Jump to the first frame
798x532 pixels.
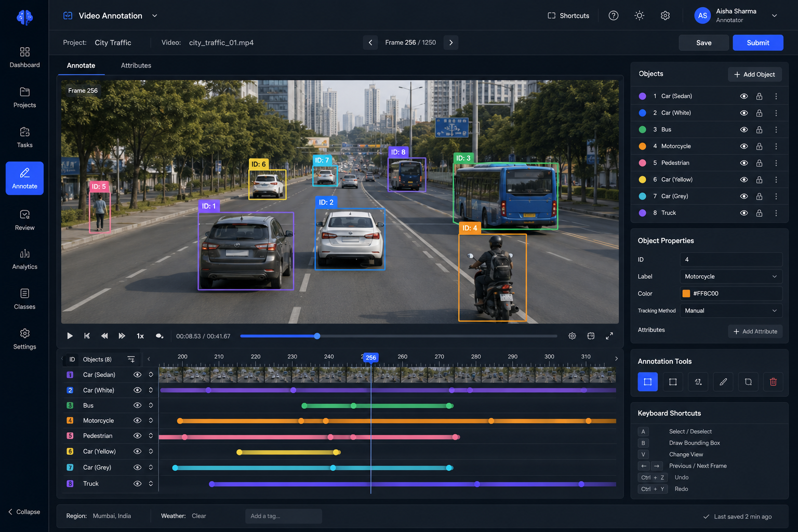click(x=87, y=336)
